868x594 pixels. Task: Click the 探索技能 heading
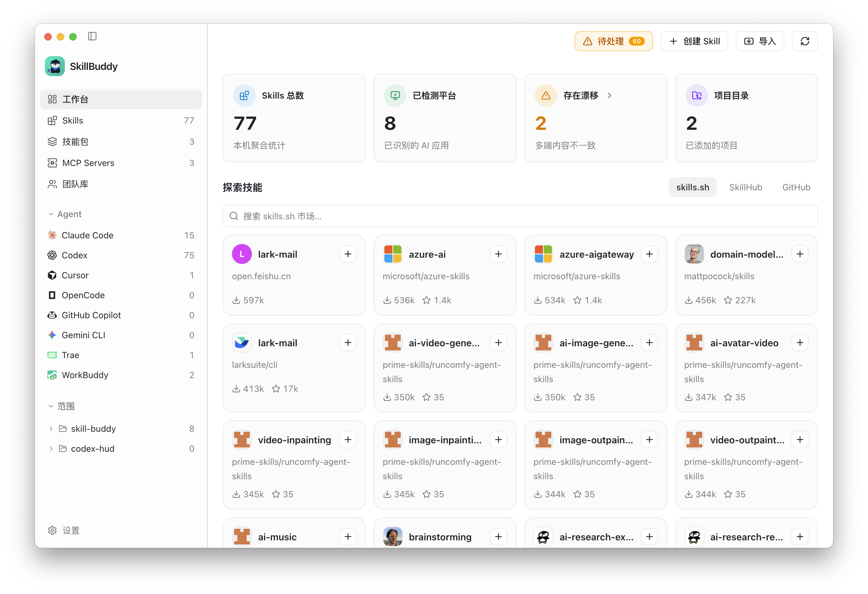click(242, 188)
